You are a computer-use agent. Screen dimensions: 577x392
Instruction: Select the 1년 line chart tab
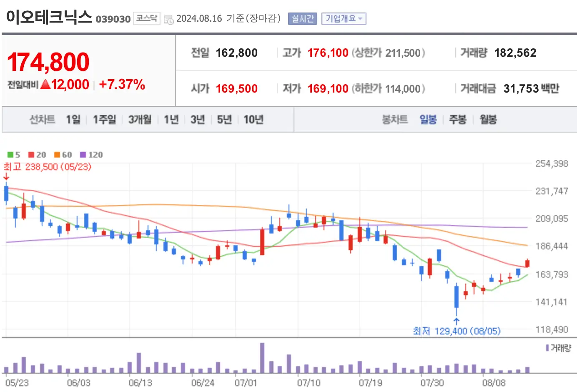pos(171,120)
